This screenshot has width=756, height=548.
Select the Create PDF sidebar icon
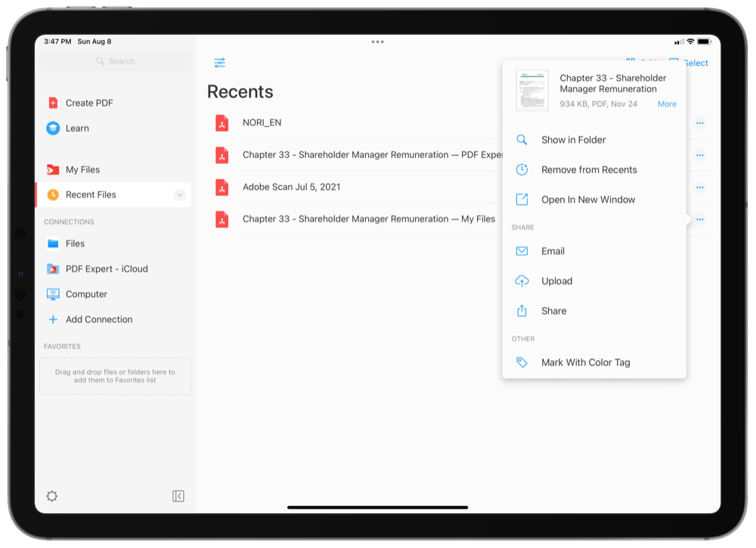tap(53, 103)
